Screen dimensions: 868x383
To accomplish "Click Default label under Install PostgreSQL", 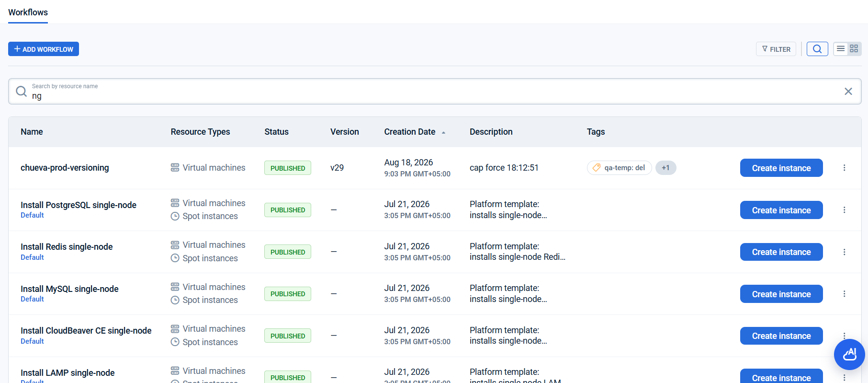I will coord(32,215).
